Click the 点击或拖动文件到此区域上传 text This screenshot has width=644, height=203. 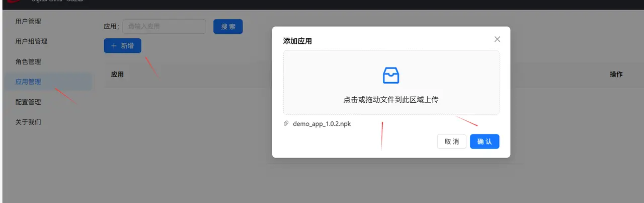(x=391, y=100)
